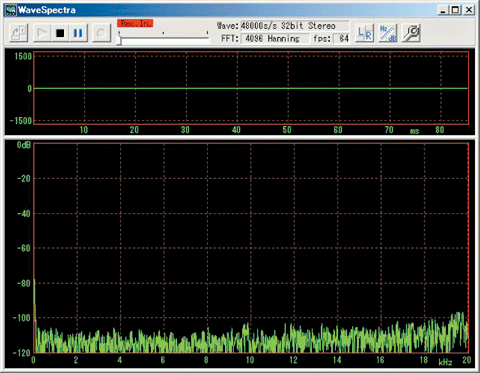This screenshot has height=373, width=480.
Task: Click the -60 dB label on spectrum axis
Action: tap(24, 248)
